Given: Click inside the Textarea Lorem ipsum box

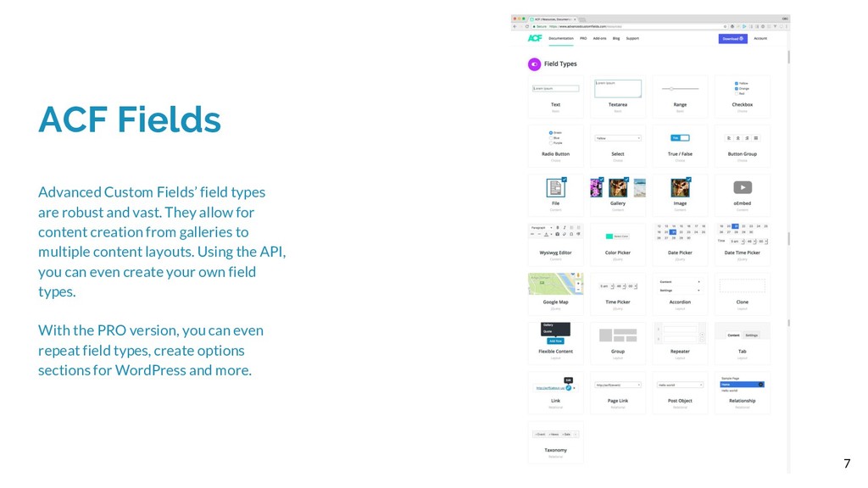Looking at the screenshot, I should tap(618, 88).
